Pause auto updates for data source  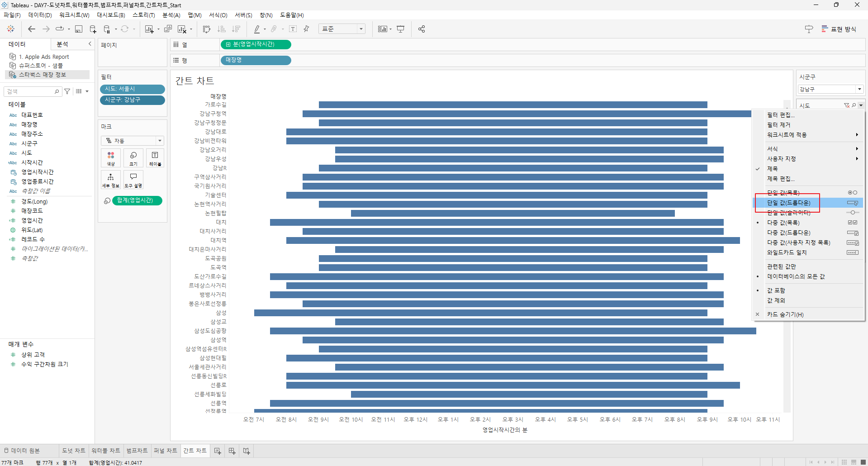[107, 29]
